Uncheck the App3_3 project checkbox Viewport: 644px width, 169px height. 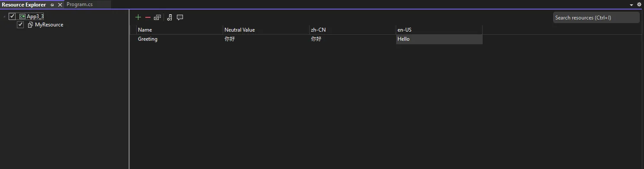(x=12, y=16)
